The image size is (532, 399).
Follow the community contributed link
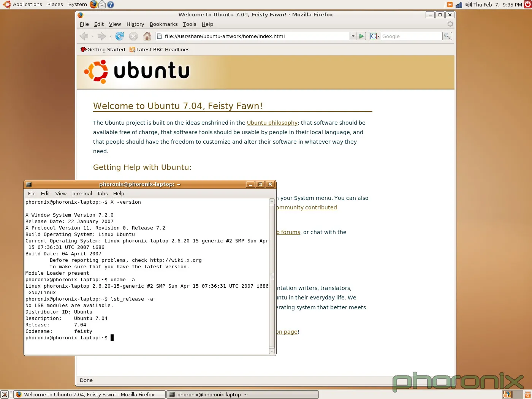click(306, 207)
